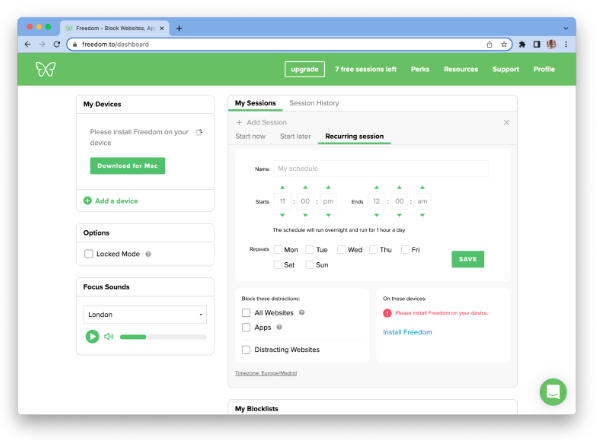Tick the Distracting Websites checkbox

(x=246, y=349)
